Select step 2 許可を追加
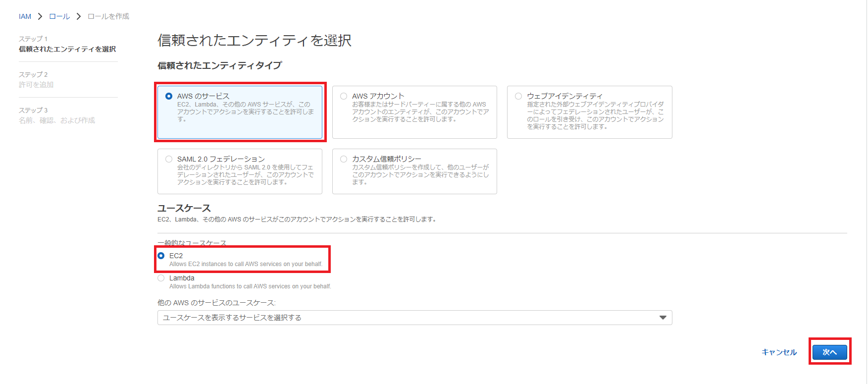The width and height of the screenshot is (868, 384). pos(36,85)
